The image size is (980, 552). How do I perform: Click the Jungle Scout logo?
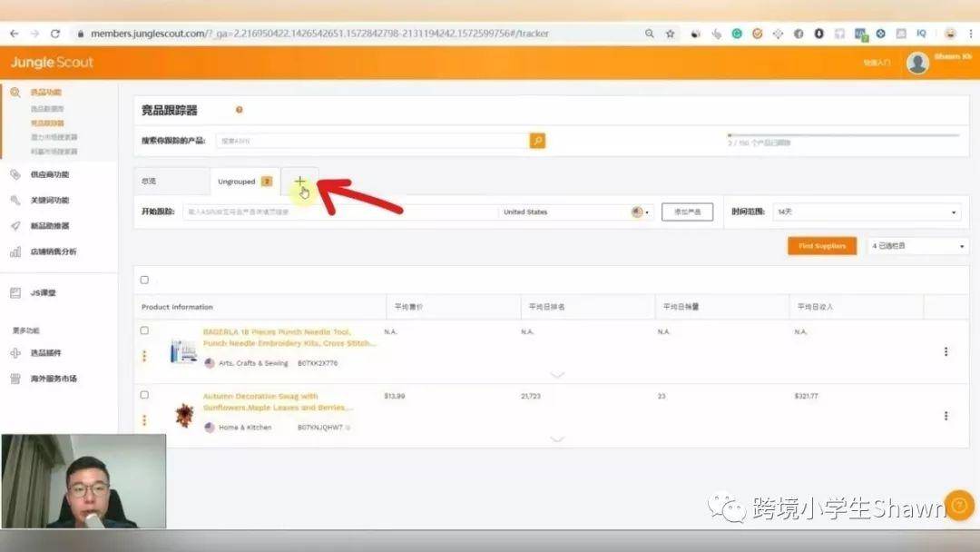click(x=52, y=62)
